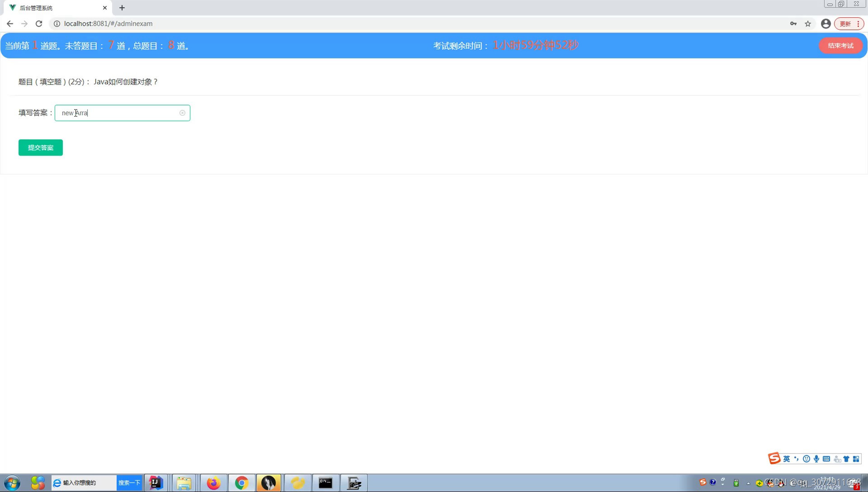Switch to Chrome in the taskbar
The image size is (868, 492).
[x=241, y=483]
